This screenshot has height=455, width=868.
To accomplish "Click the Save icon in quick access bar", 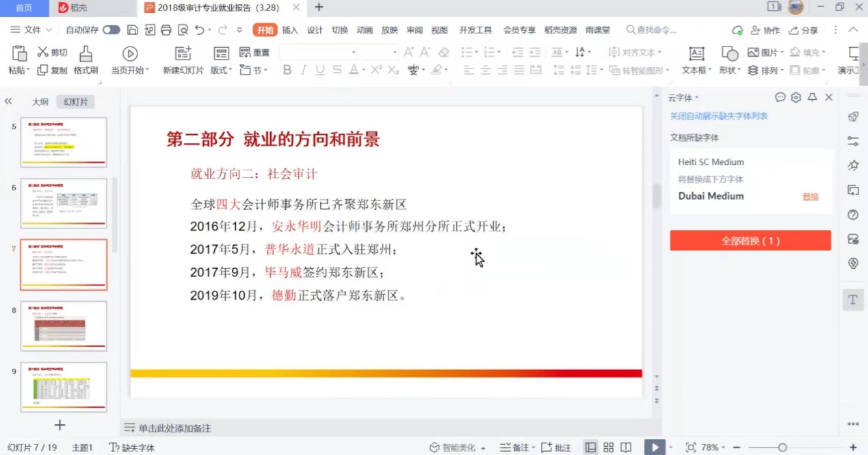I will click(133, 30).
